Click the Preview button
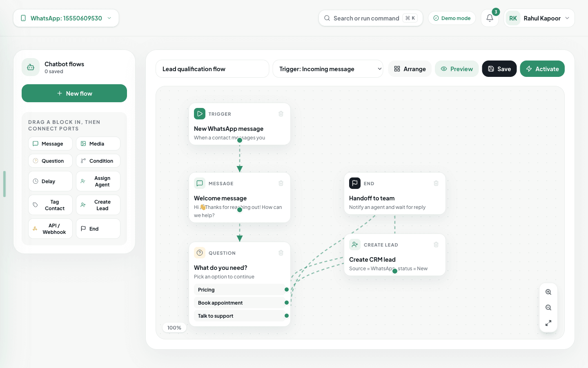Viewport: 588px width, 368px height. coord(457,69)
